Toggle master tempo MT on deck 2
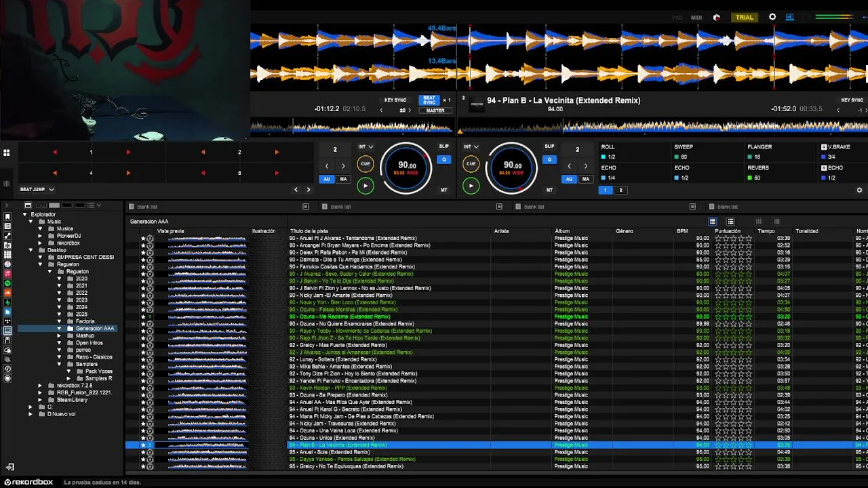 point(549,190)
